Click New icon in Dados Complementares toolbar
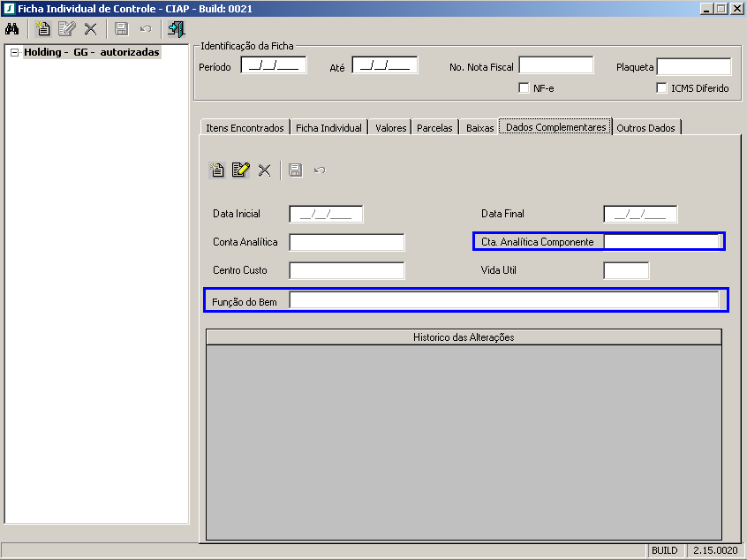The image size is (747, 560). click(x=217, y=170)
